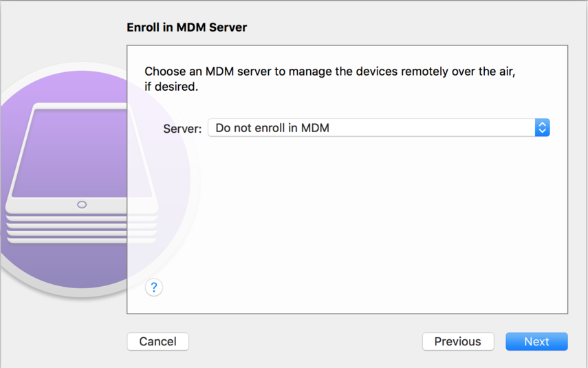This screenshot has width=588, height=368.
Task: Cancel the MDM enrollment assistant
Action: tap(157, 342)
